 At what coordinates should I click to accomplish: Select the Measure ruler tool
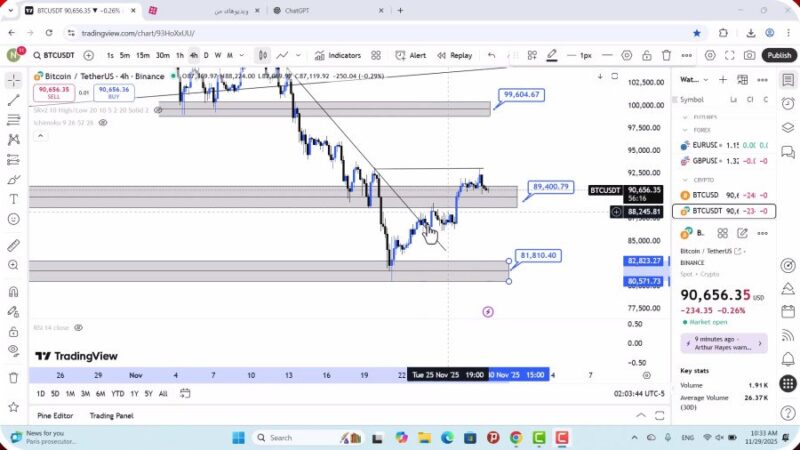click(x=13, y=245)
